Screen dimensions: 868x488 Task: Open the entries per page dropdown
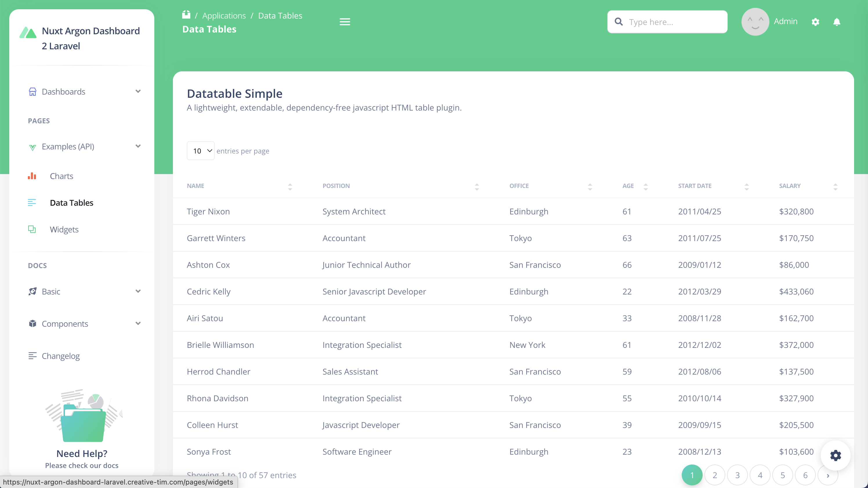click(x=200, y=151)
